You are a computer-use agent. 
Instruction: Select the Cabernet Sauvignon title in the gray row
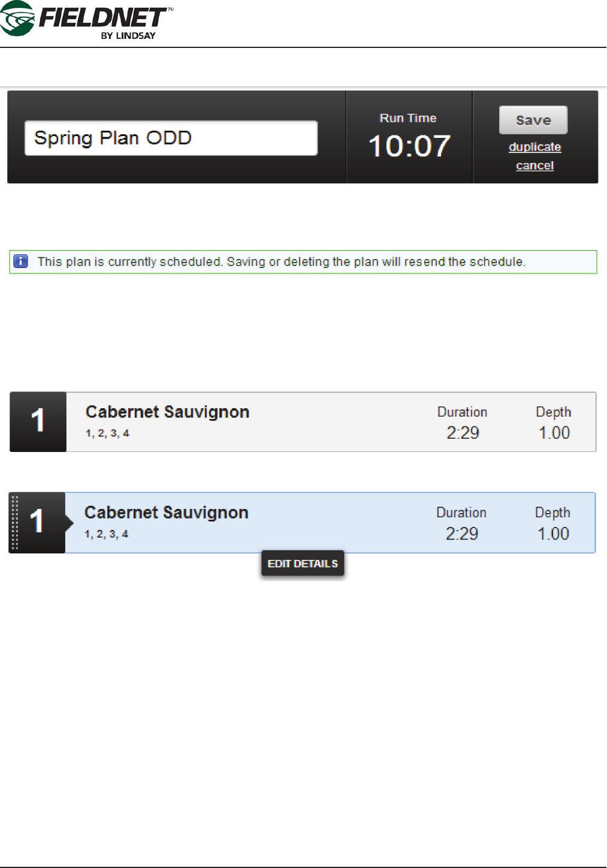coord(167,412)
